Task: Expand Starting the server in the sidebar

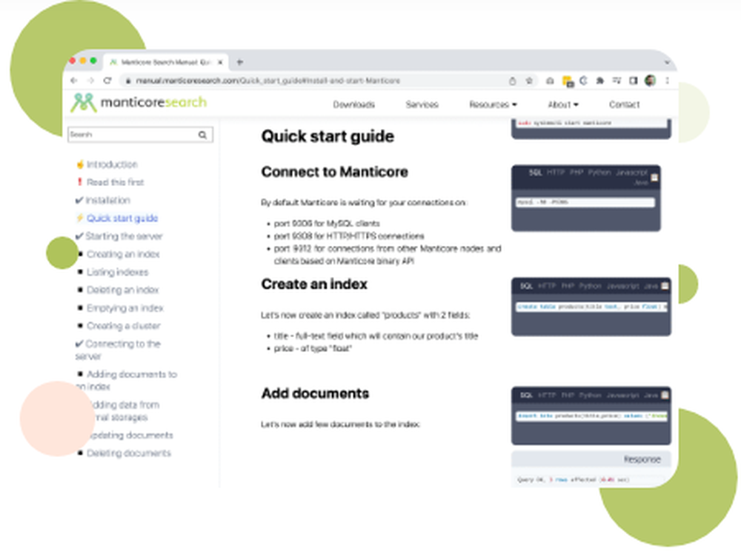Action: [x=124, y=236]
